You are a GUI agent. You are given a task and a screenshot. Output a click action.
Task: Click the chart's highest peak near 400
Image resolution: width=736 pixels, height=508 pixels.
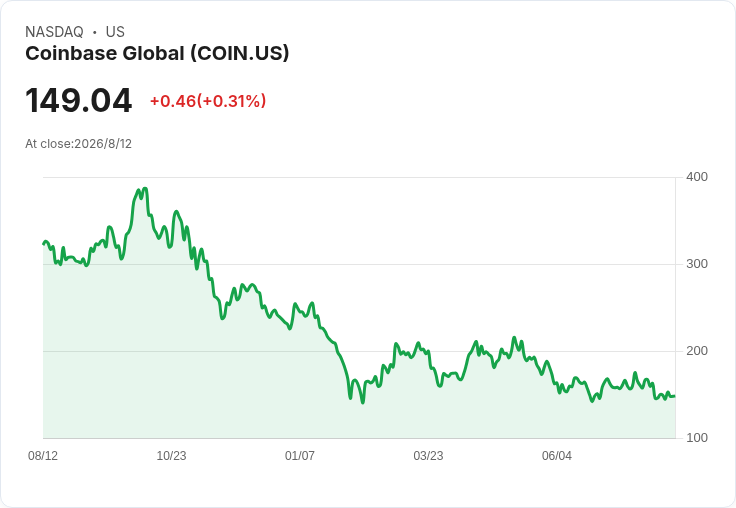(x=145, y=189)
